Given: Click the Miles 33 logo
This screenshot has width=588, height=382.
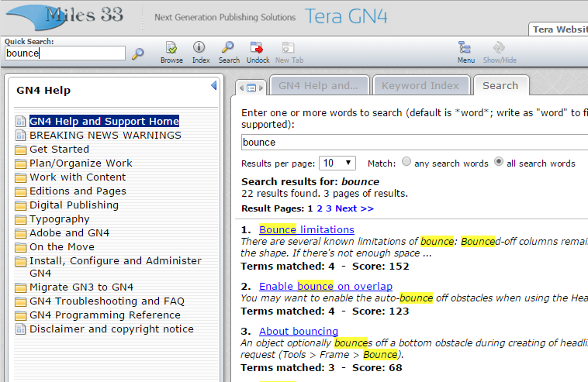Looking at the screenshot, I should pos(65,17).
